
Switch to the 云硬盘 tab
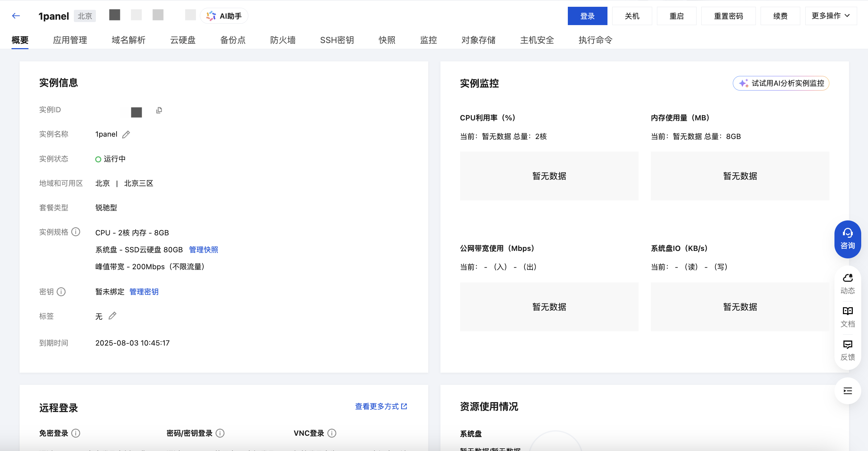tap(183, 40)
